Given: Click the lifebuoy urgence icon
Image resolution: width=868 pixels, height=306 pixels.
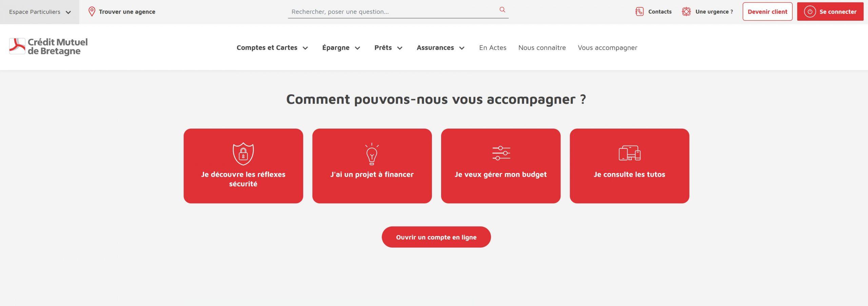Looking at the screenshot, I should pyautogui.click(x=686, y=12).
